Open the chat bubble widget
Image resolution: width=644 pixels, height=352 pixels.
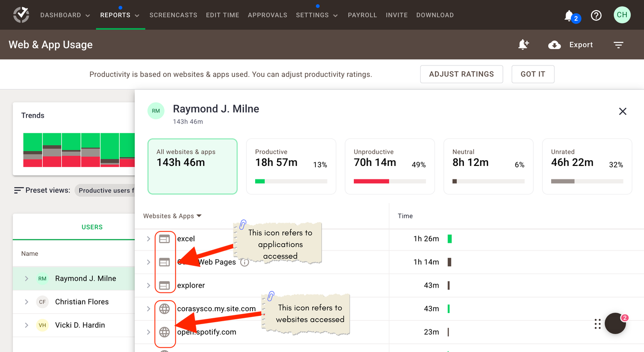coord(615,324)
